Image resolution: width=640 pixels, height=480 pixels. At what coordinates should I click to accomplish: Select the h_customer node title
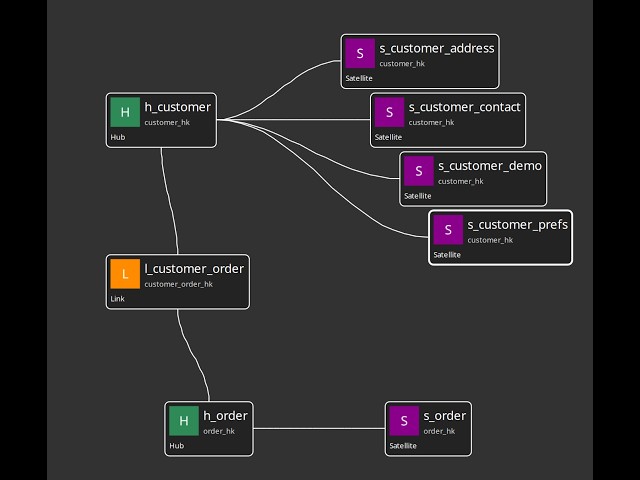178,107
